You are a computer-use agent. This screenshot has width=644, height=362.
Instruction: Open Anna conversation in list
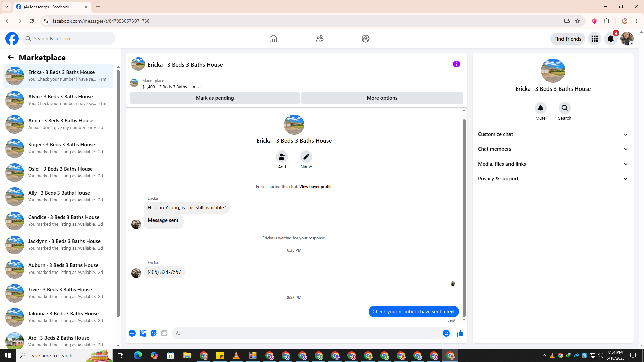(x=58, y=124)
